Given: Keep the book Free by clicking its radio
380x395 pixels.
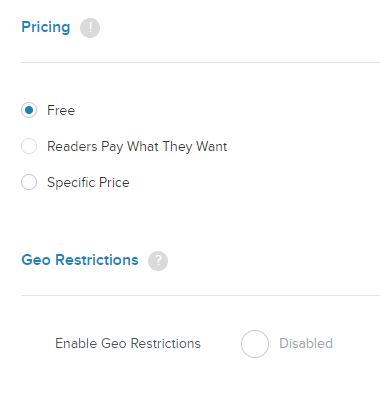Looking at the screenshot, I should click(x=29, y=110).
